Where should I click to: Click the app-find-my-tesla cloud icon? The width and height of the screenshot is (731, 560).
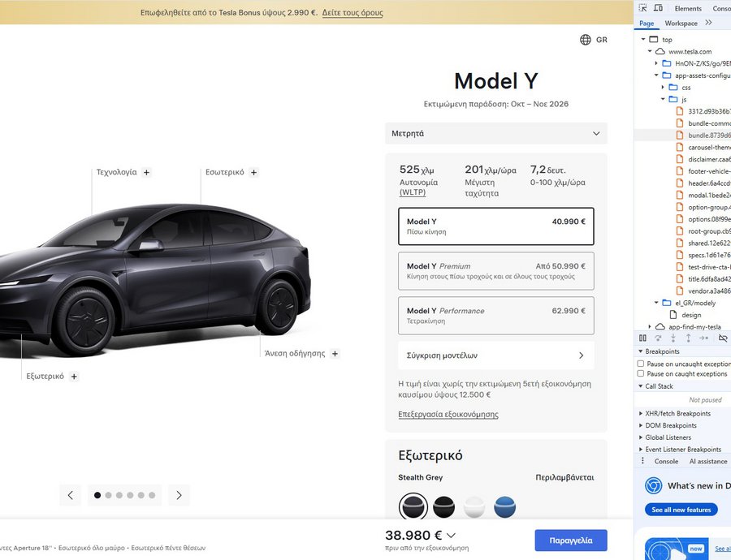pos(660,326)
